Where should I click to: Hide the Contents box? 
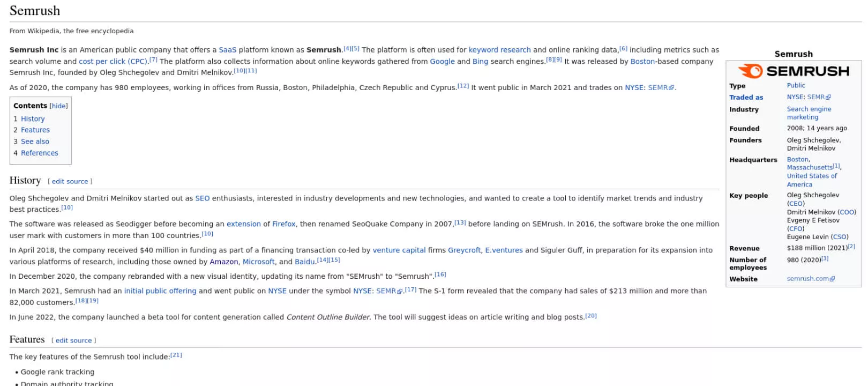58,106
